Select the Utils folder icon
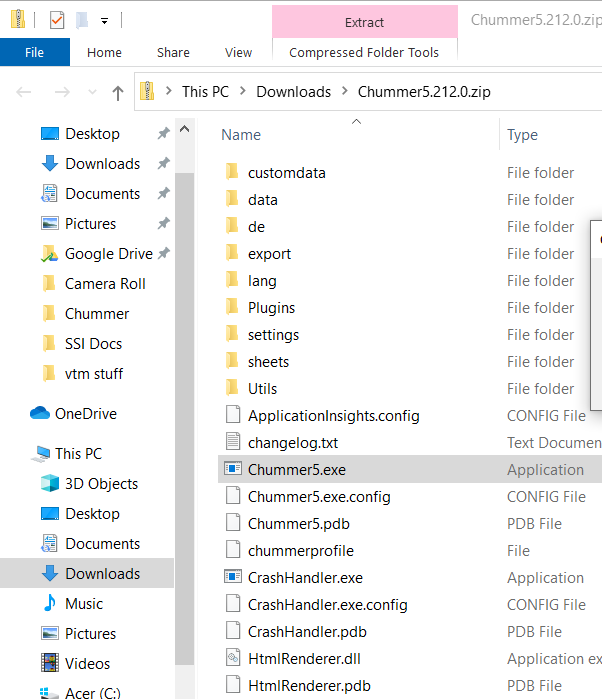The image size is (602, 699). 232,387
